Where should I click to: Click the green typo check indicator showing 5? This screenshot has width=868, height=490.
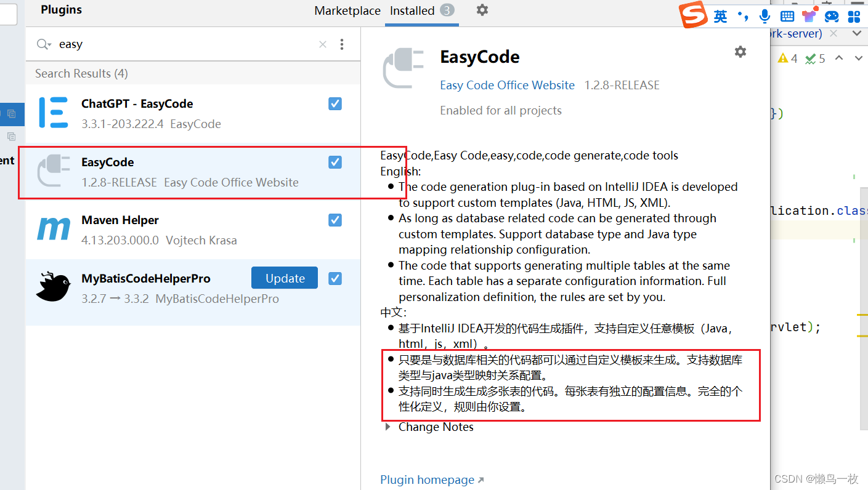pyautogui.click(x=814, y=58)
